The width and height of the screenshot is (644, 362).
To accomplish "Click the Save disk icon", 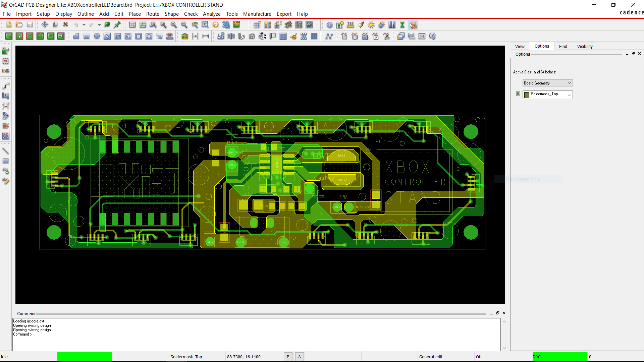I will coord(30,25).
